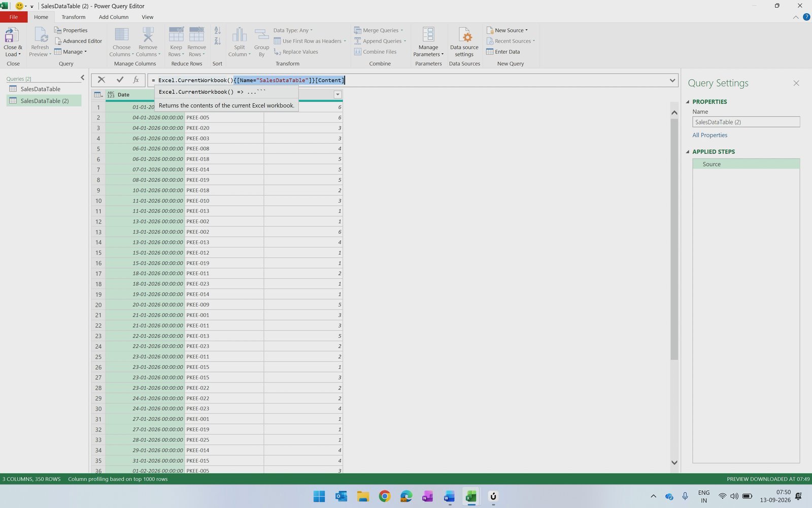Sort ascending with the A-Z icon
The image size is (812, 508).
217,30
